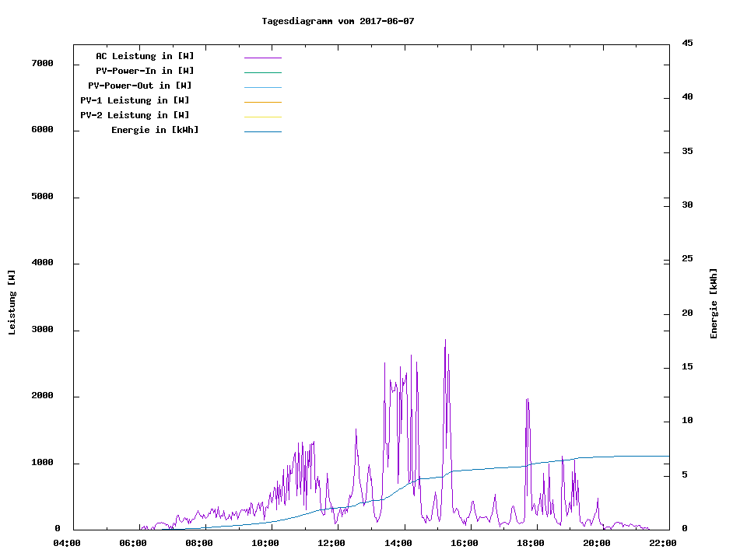Click the 20 tick label on the right axis
747x560 pixels.
pos(687,313)
